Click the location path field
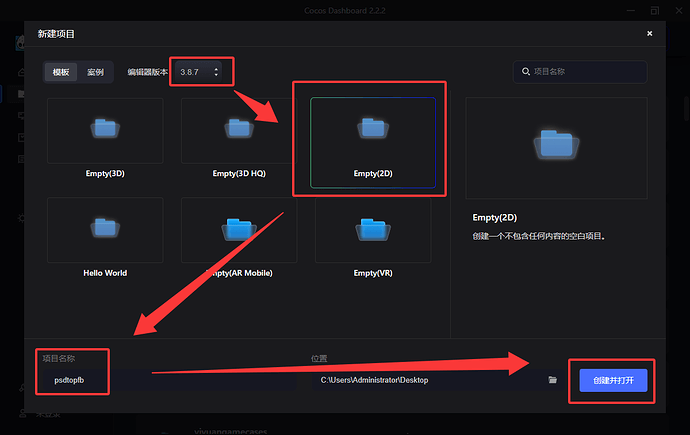This screenshot has width=690, height=435. point(429,380)
